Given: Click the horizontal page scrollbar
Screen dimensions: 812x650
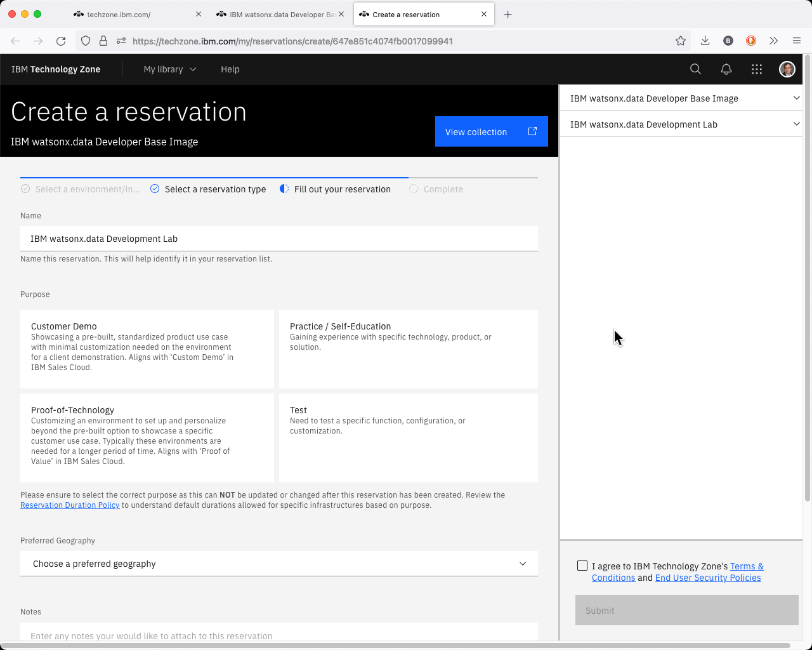Looking at the screenshot, I should (x=396, y=646).
